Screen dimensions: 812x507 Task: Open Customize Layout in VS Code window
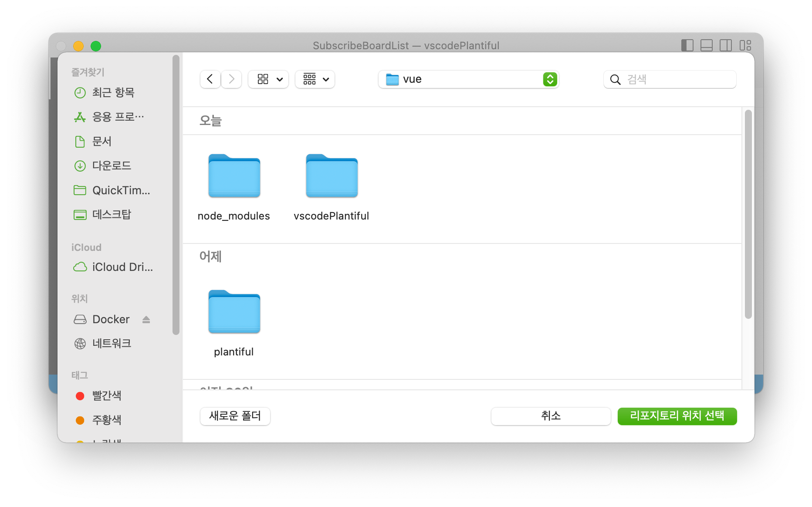click(x=745, y=45)
